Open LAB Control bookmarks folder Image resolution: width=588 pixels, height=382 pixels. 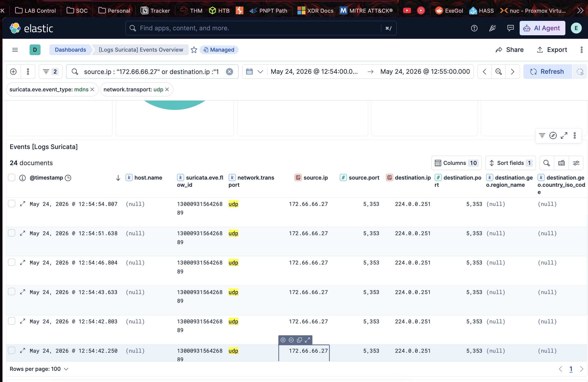36,11
